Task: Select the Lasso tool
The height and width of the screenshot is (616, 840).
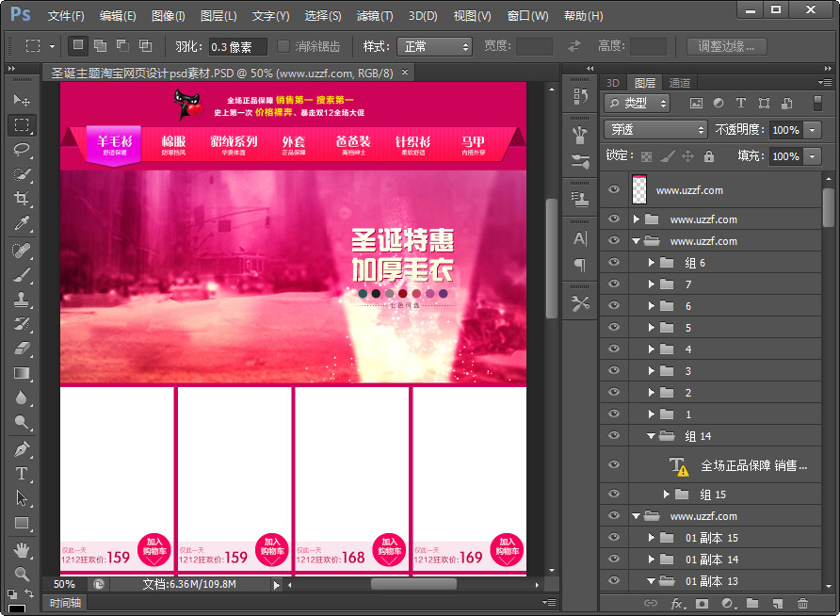Action: coord(22,149)
